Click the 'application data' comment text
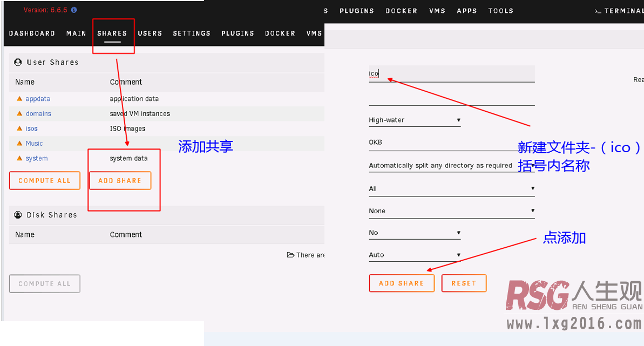Screen dimensions: 644x346 pyautogui.click(x=134, y=99)
